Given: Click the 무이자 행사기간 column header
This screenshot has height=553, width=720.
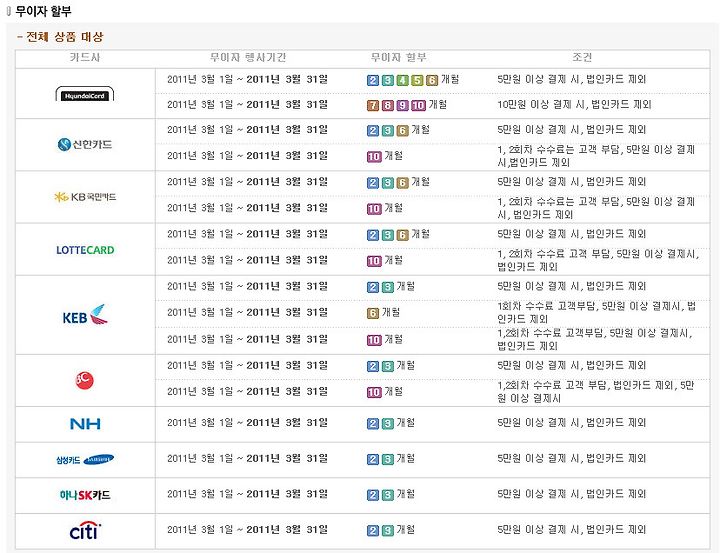Looking at the screenshot, I should 248,58.
